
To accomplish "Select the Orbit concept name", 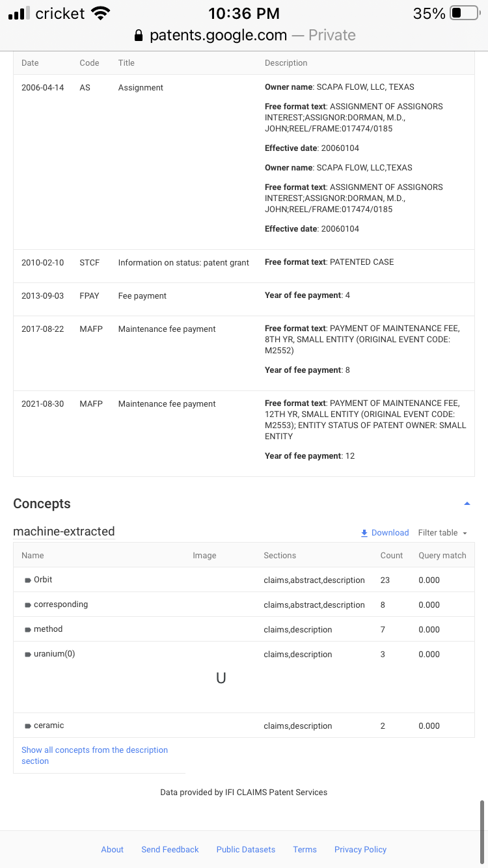I will (x=43, y=580).
